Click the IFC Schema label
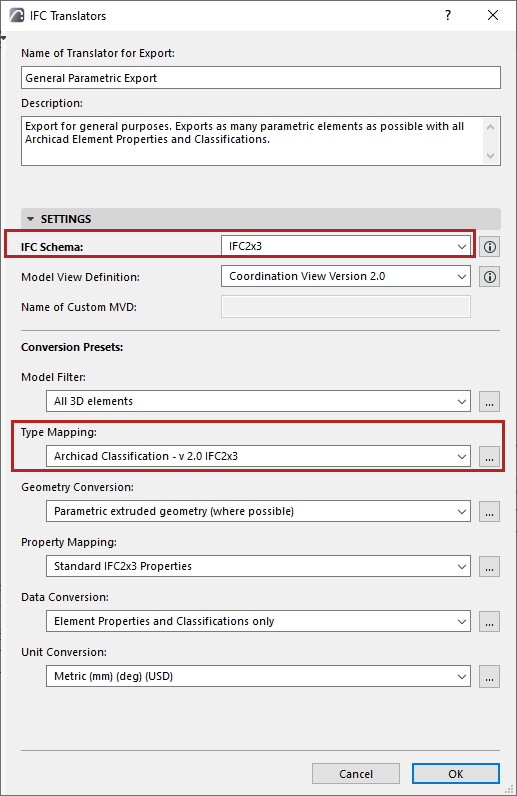517x796 pixels. [52, 247]
